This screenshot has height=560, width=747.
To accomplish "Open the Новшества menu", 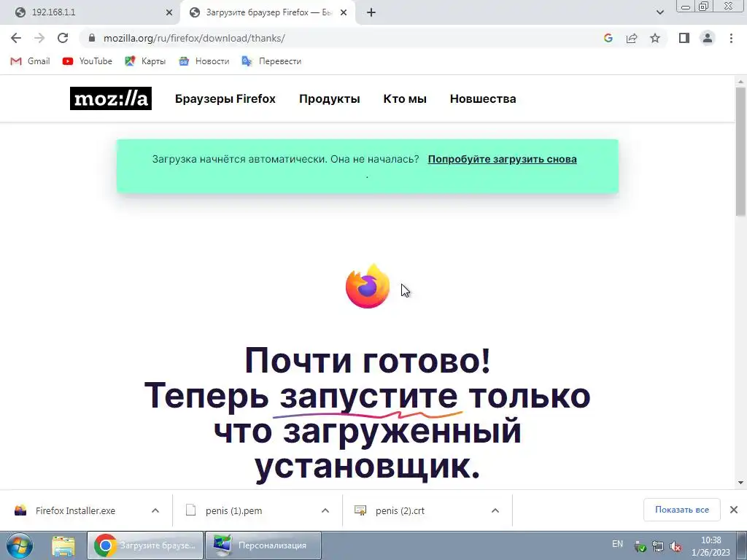I will (x=483, y=98).
